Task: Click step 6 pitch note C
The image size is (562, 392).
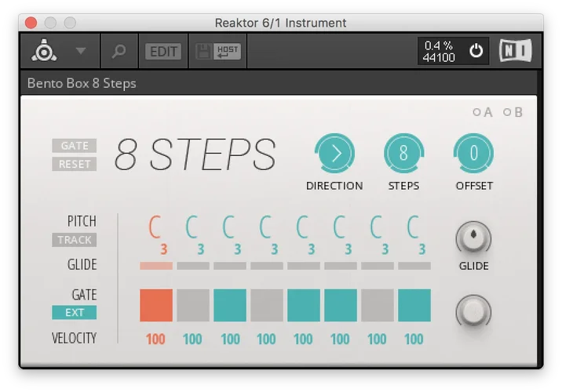Action: 340,227
